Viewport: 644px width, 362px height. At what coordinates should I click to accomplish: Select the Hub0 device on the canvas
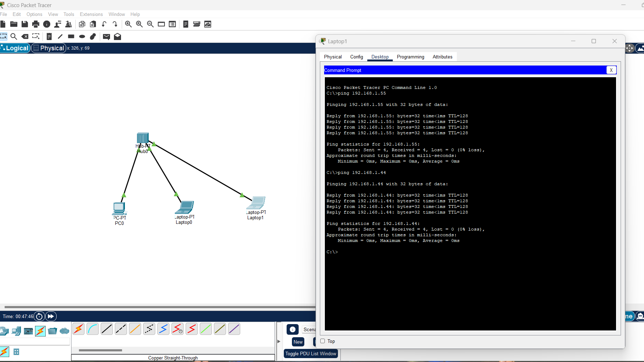(x=143, y=138)
